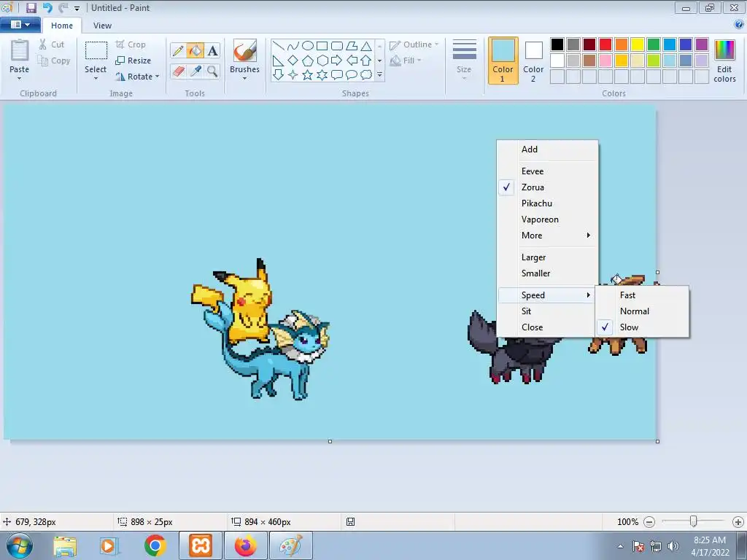
Task: Set speed to Normal
Action: pyautogui.click(x=642, y=311)
